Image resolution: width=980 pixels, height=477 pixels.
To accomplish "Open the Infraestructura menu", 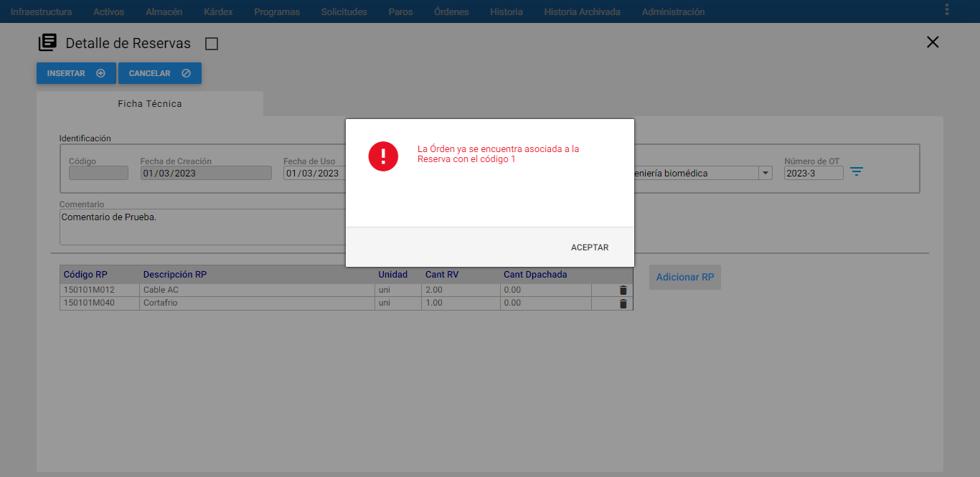I will click(41, 11).
